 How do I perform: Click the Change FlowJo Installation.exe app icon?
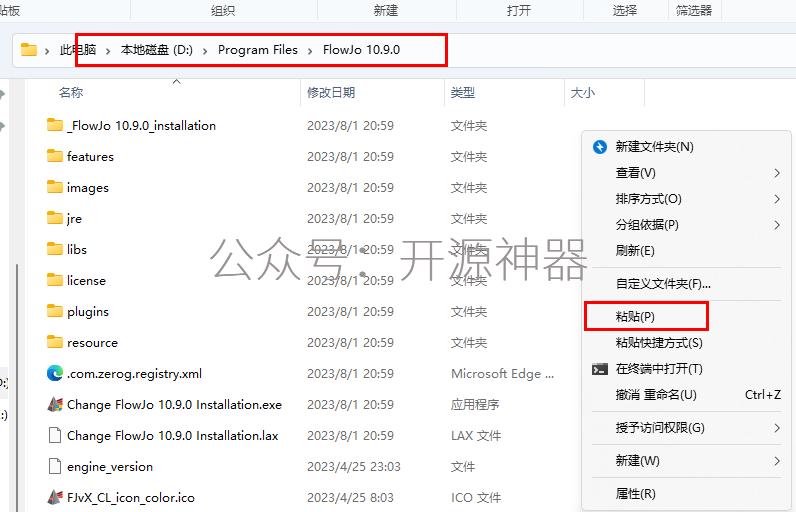tap(55, 404)
